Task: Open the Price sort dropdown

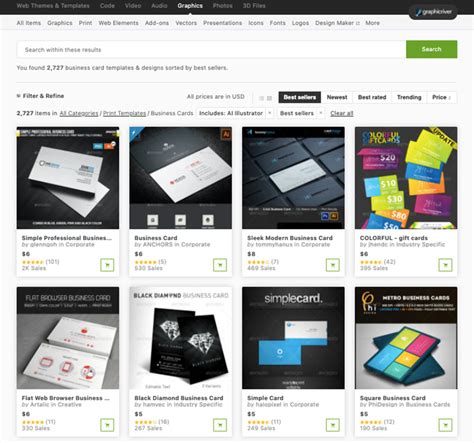Action: 441,97
